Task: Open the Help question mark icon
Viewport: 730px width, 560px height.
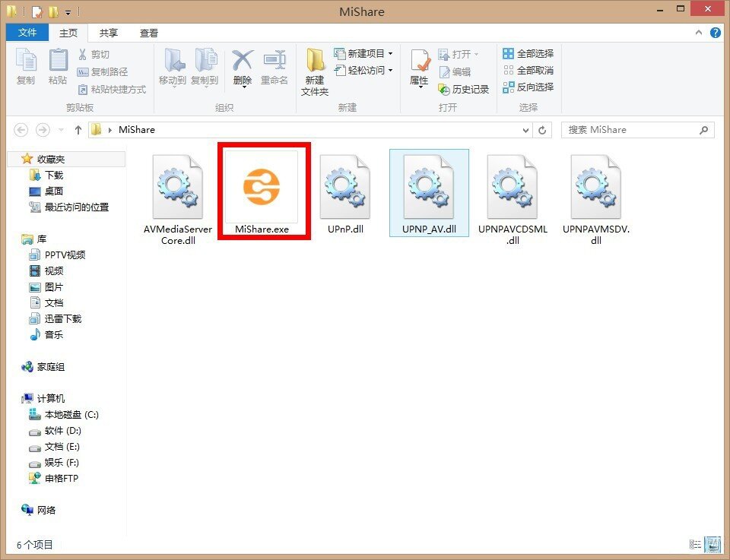Action: 715,33
